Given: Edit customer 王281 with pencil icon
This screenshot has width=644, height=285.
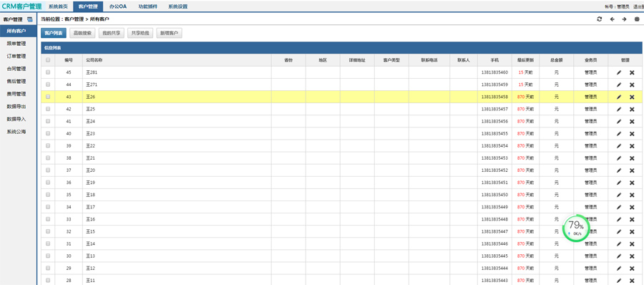Looking at the screenshot, I should click(619, 72).
